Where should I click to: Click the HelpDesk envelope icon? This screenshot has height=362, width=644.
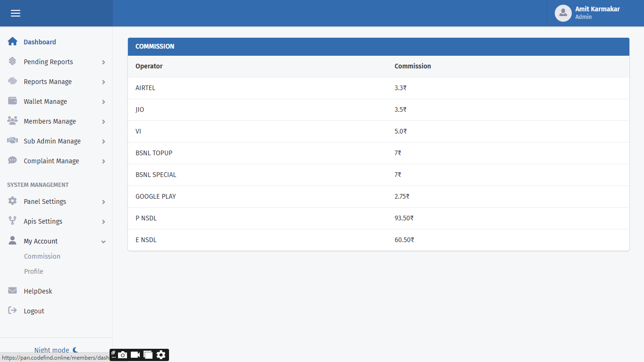tap(13, 291)
